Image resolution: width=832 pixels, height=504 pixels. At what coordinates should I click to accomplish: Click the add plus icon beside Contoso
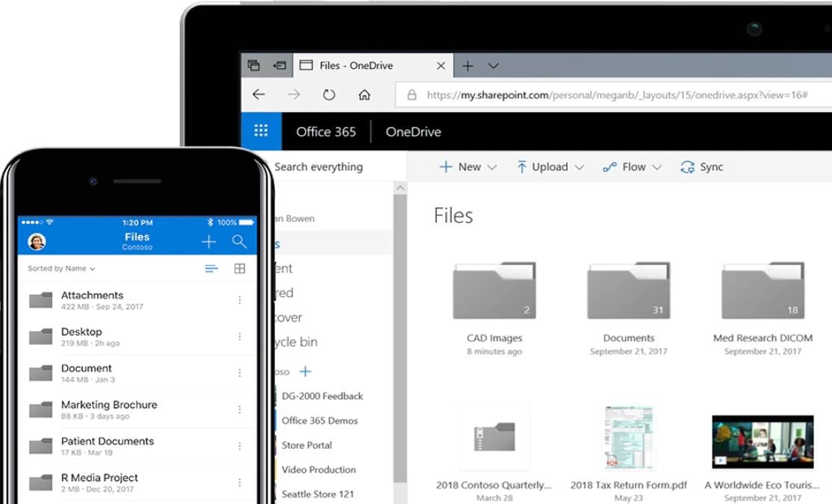tap(305, 371)
